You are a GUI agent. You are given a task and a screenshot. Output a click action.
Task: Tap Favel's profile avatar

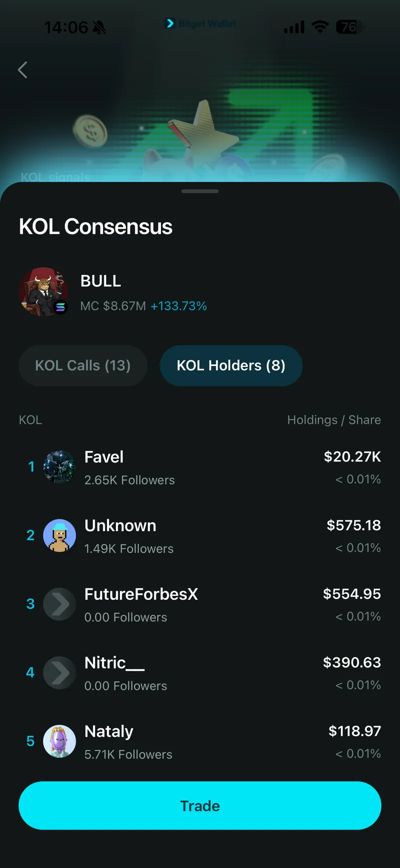(59, 467)
